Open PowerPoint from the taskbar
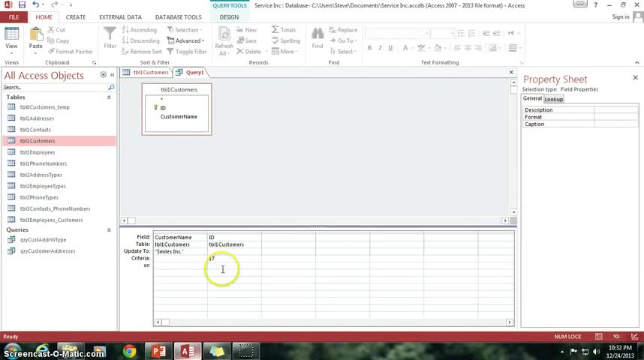This screenshot has width=644, height=360. coord(158,351)
